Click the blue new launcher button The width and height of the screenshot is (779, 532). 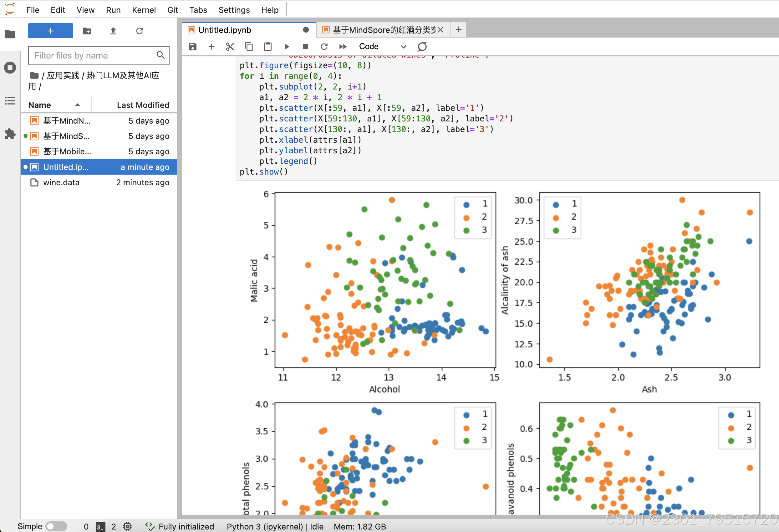point(51,31)
